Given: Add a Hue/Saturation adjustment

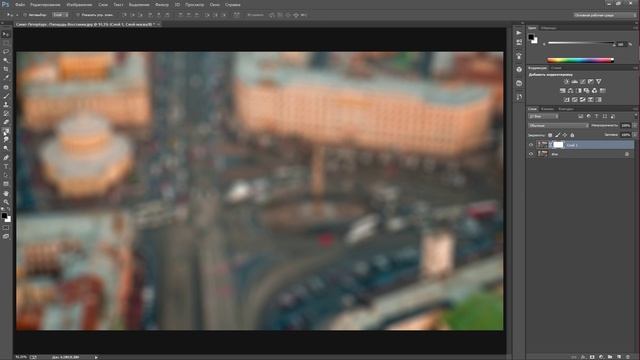Looking at the screenshot, I should point(563,91).
